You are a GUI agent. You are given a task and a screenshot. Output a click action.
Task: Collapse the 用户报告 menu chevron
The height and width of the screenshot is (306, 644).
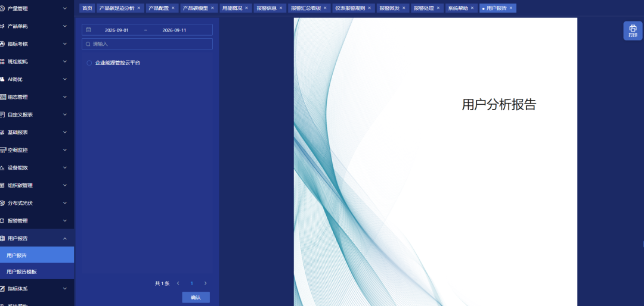(65, 238)
